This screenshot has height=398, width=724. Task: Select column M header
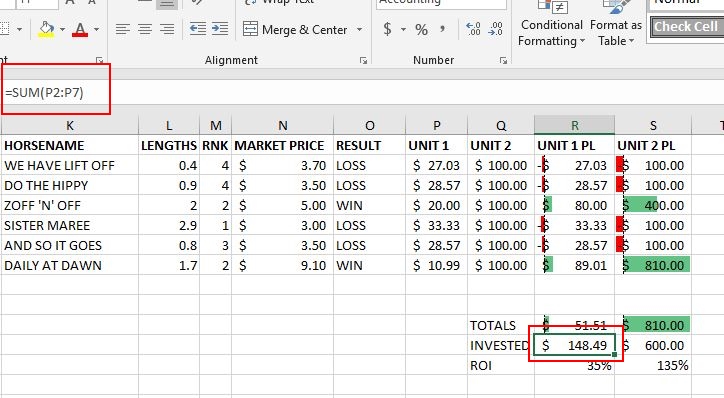coord(216,126)
